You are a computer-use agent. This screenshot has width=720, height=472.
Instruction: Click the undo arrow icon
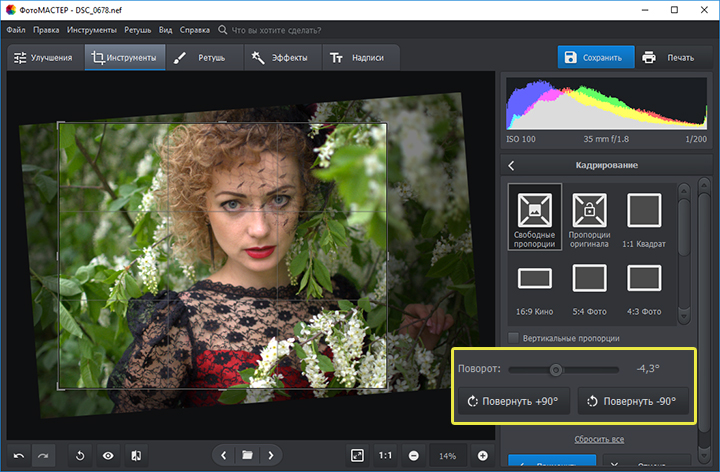click(18, 455)
